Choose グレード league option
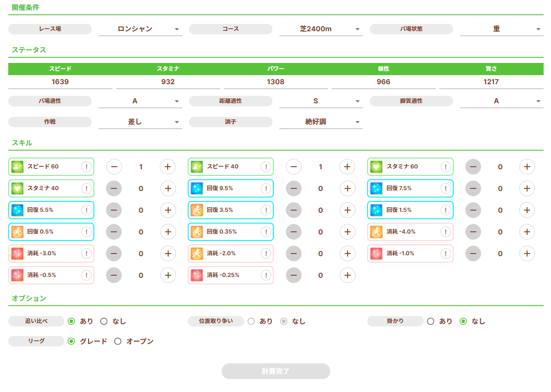Viewport: 551px width, 392px height. pos(72,341)
